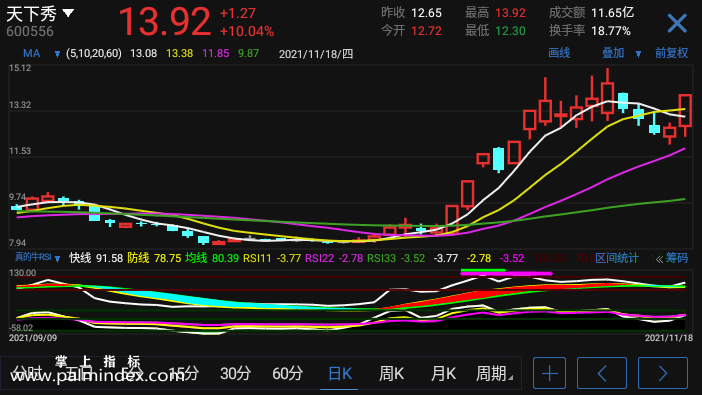Expand the MA indicator dropdown arrow
702x395 pixels.
(x=57, y=54)
